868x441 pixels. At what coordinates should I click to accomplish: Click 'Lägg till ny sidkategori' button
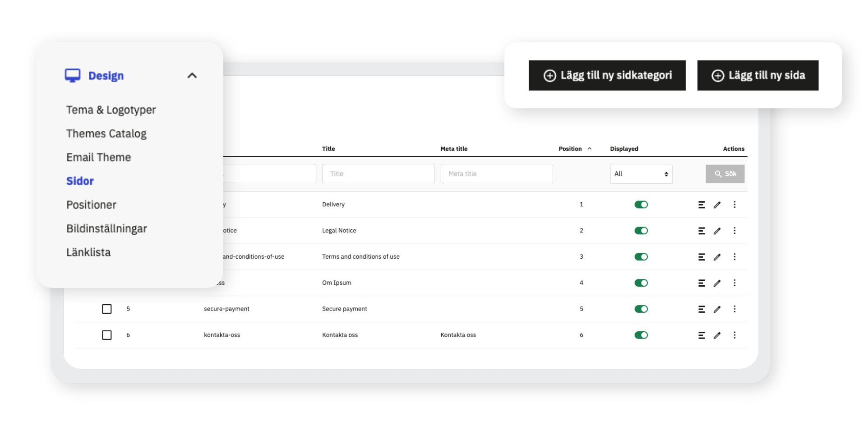tap(607, 75)
